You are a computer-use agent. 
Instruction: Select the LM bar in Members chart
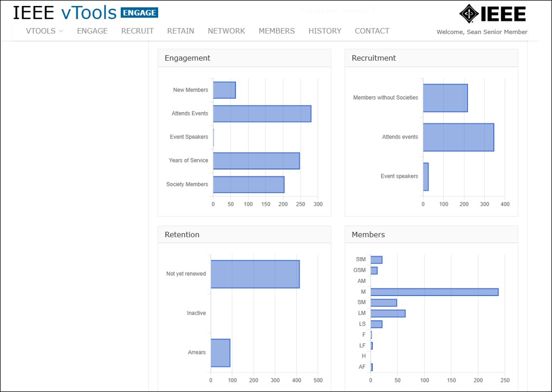pos(388,313)
